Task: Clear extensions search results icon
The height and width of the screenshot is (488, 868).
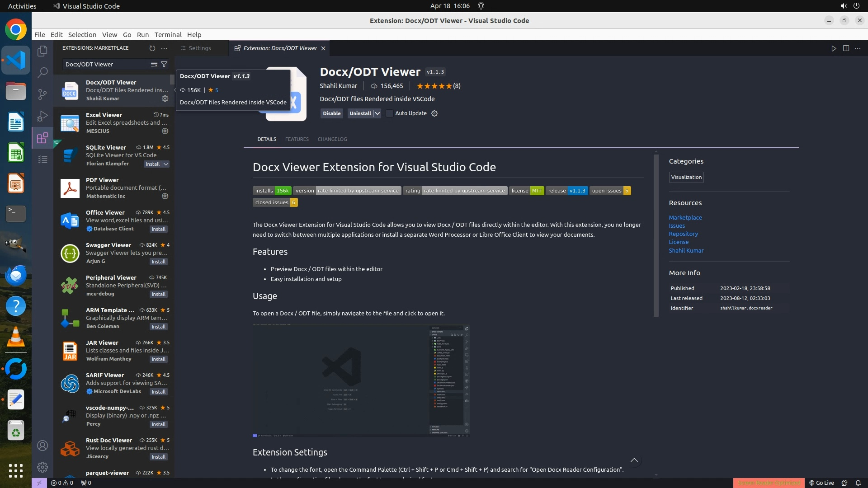Action: point(154,64)
